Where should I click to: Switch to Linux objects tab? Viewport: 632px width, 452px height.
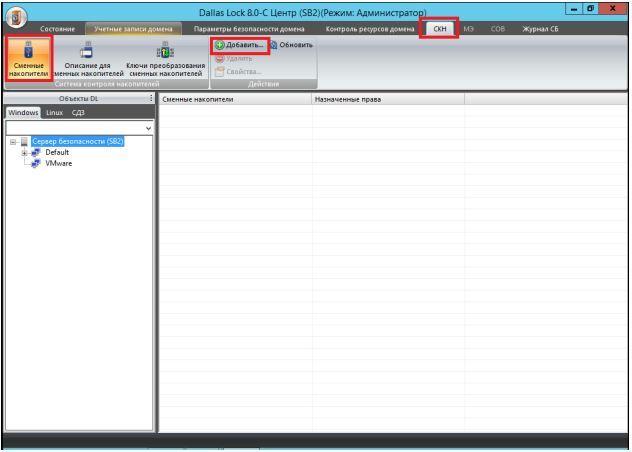54,112
